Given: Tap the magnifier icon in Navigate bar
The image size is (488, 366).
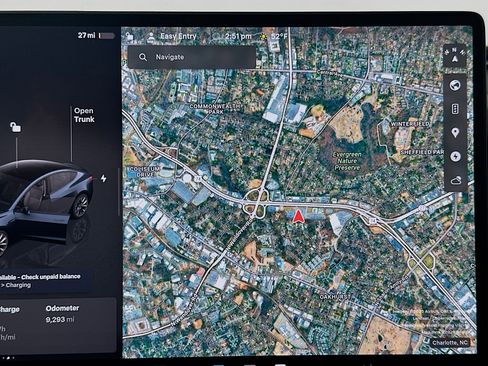Looking at the screenshot, I should [x=143, y=57].
